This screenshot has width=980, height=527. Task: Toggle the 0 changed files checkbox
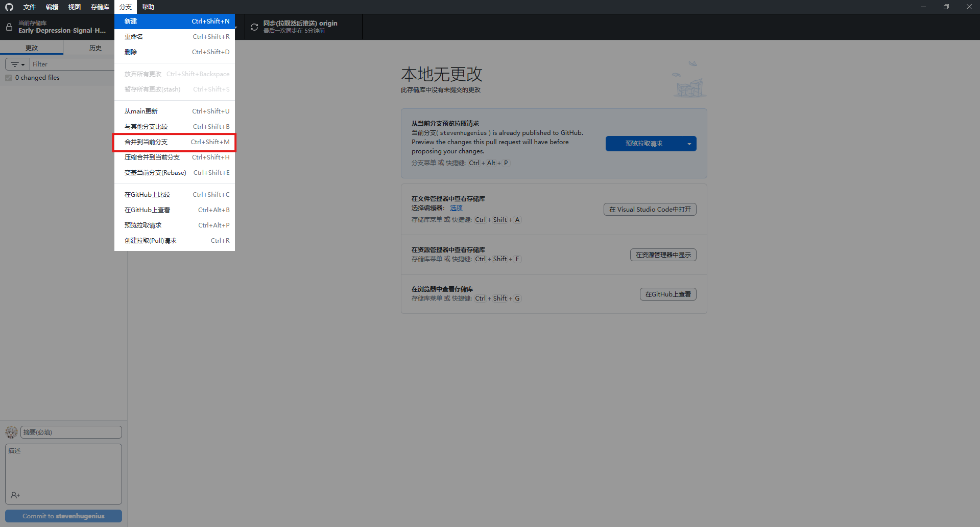[9, 78]
